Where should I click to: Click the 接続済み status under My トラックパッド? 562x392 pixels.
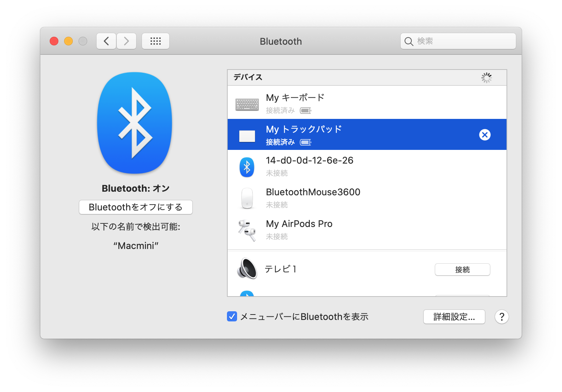[x=280, y=142]
